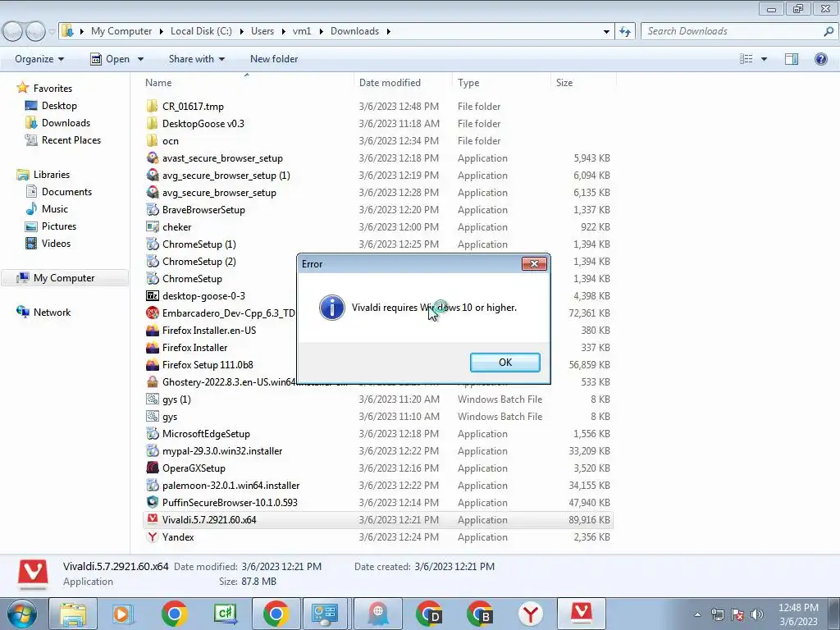Select the cheker application icon
840x630 pixels.
[152, 226]
